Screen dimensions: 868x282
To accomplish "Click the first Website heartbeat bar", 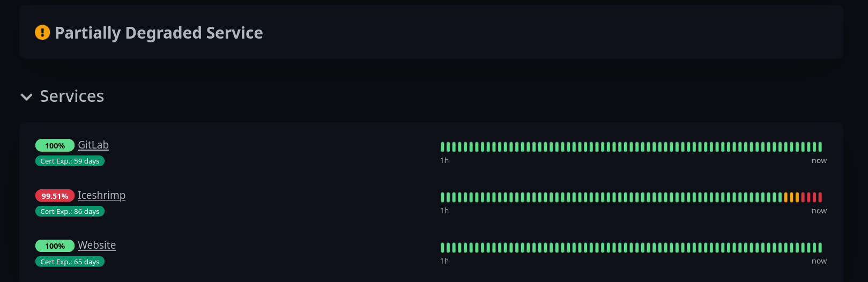I will point(442,248).
